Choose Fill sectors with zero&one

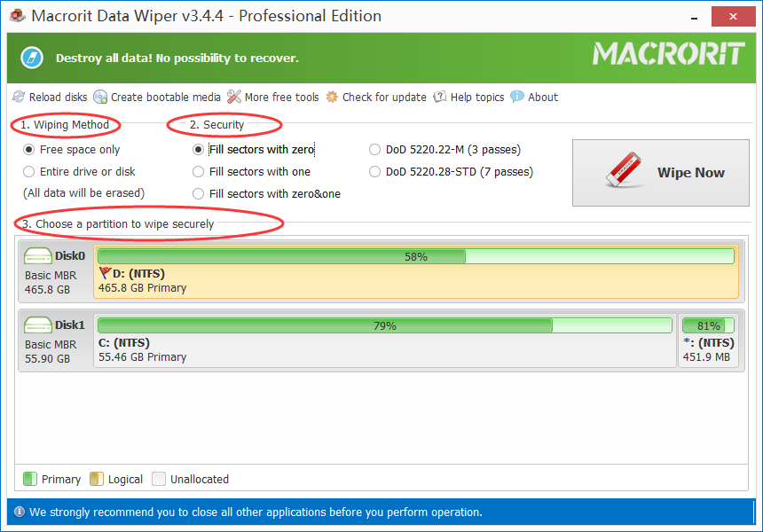(199, 194)
